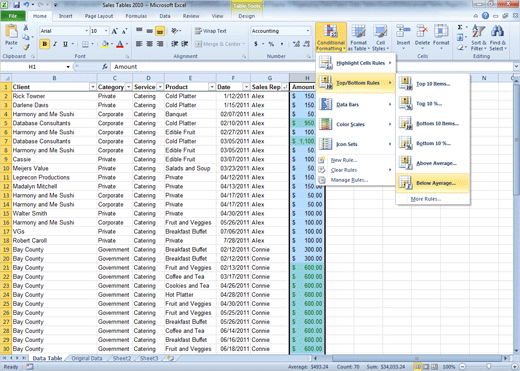
Task: Toggle Italic formatting
Action: 55,44
